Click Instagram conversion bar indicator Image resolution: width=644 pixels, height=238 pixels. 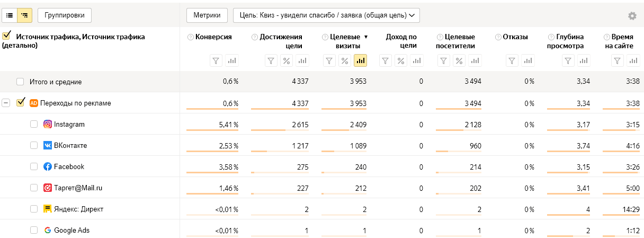tap(212, 130)
